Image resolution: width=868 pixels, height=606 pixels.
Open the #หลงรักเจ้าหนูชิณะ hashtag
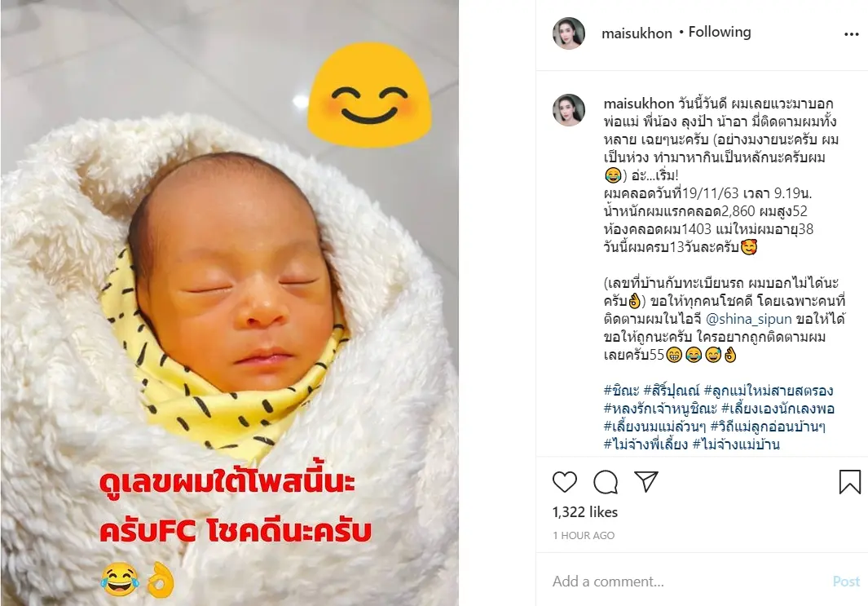pyautogui.click(x=660, y=409)
